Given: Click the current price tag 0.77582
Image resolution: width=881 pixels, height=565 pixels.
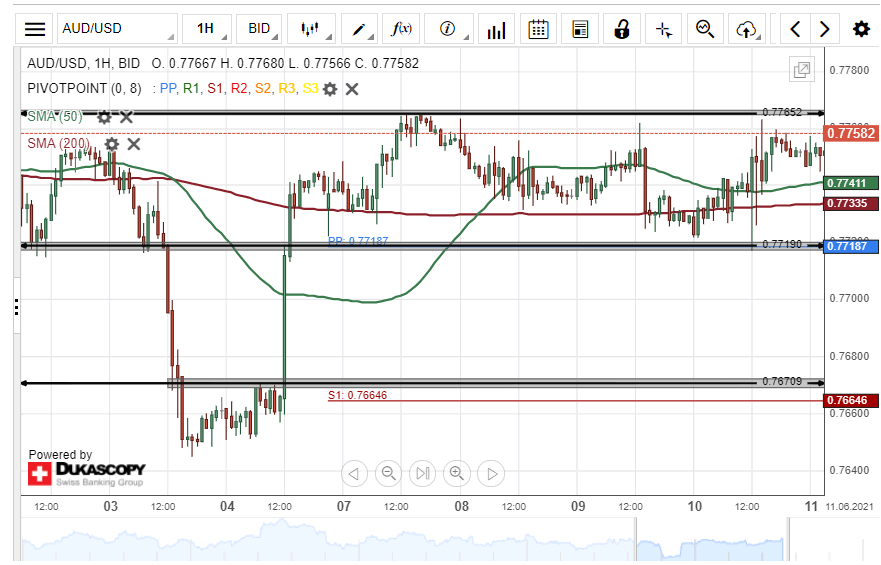Looking at the screenshot, I should coord(851,134).
